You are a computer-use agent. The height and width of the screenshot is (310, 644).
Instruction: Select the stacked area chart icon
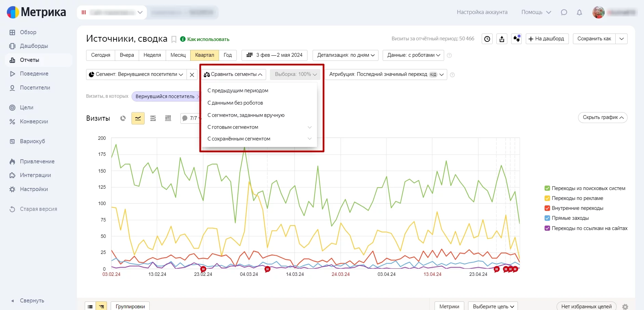pos(153,118)
